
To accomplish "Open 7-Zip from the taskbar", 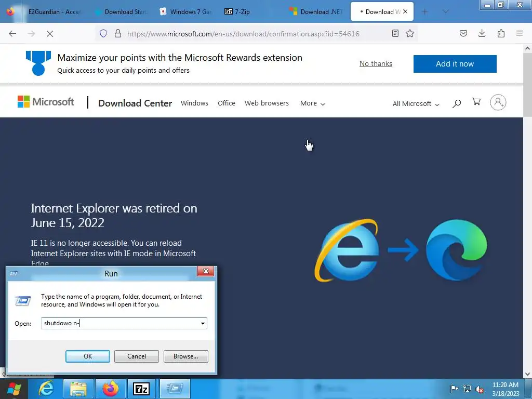I will pyautogui.click(x=141, y=389).
